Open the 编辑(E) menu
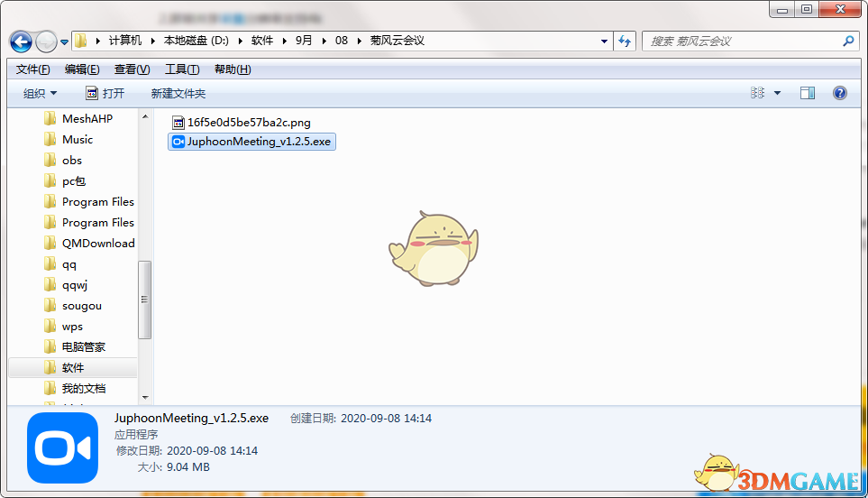Viewport: 868px width, 498px height. pyautogui.click(x=82, y=69)
